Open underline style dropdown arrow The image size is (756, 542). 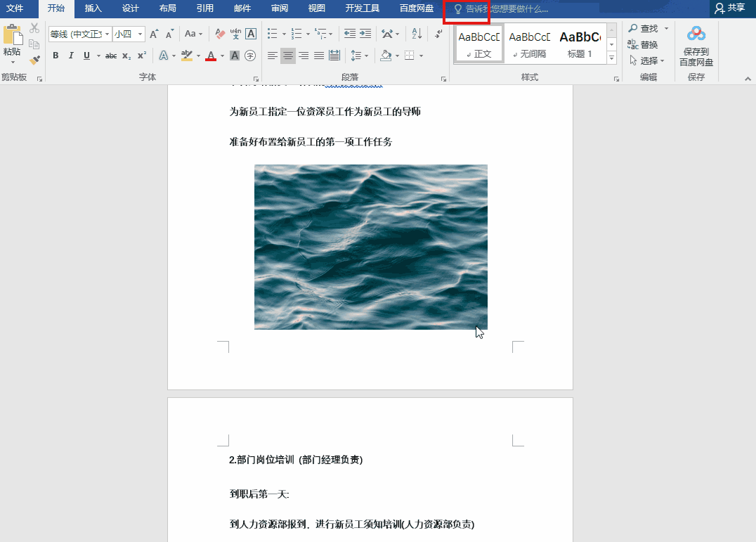(x=98, y=56)
